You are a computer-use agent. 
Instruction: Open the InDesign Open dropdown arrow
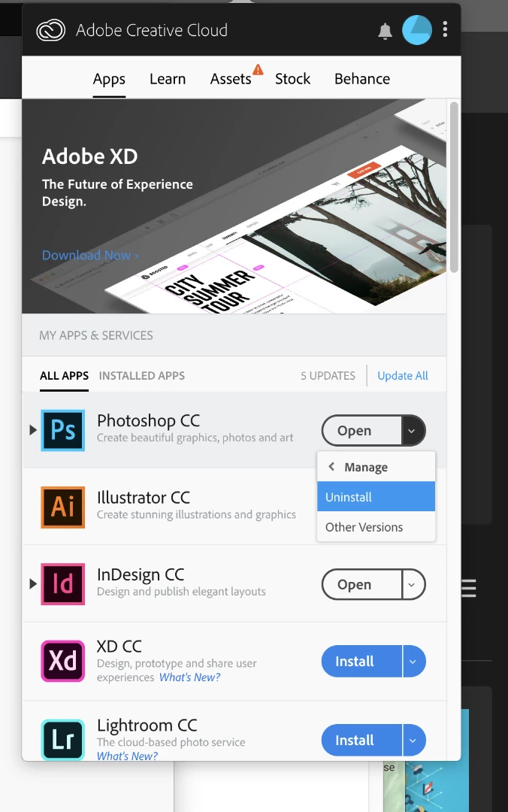(413, 584)
